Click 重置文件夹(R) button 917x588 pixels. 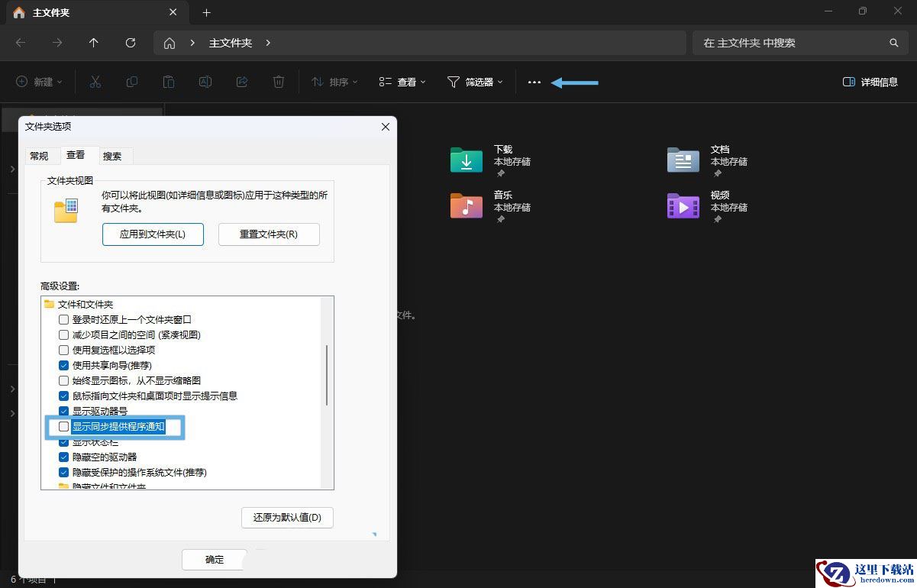269,234
